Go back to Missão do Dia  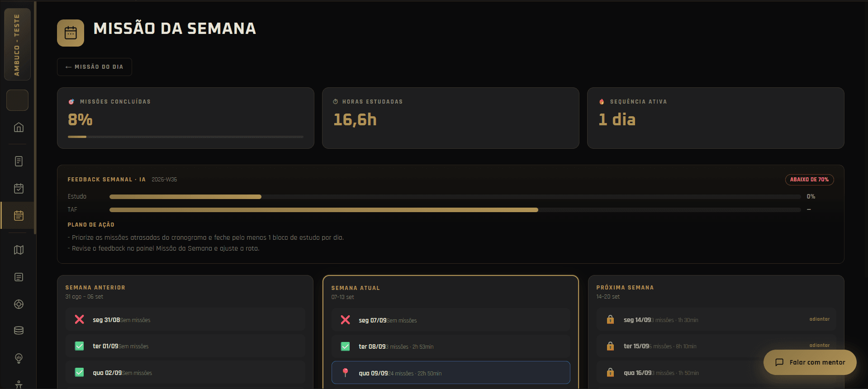(95, 67)
